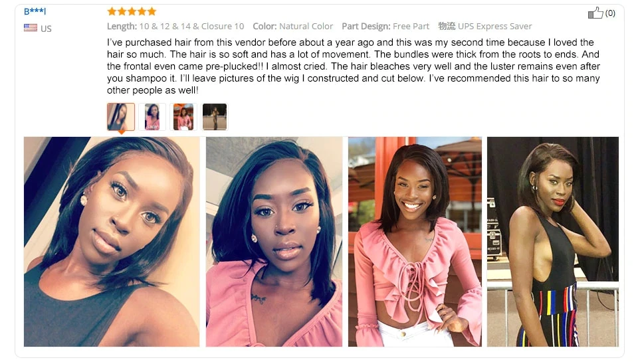This screenshot has width=638, height=364.
Task: Click the orange arrow under selected thumbnail
Action: tap(121, 132)
